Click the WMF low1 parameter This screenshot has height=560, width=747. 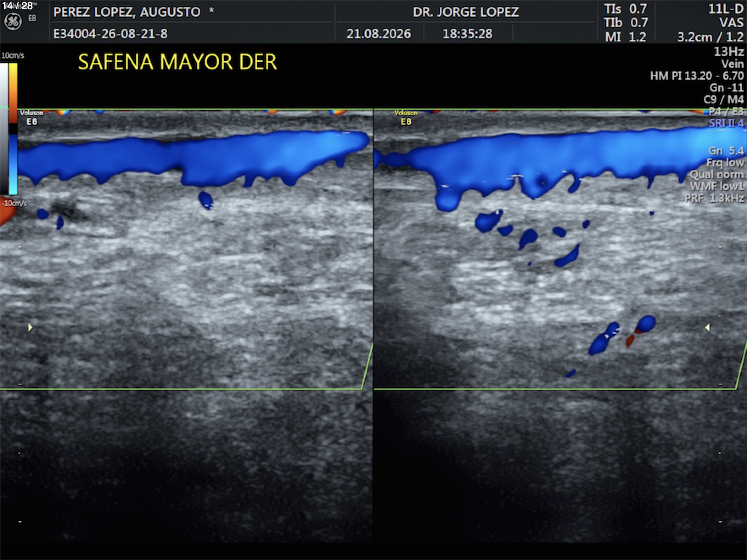tap(717, 186)
